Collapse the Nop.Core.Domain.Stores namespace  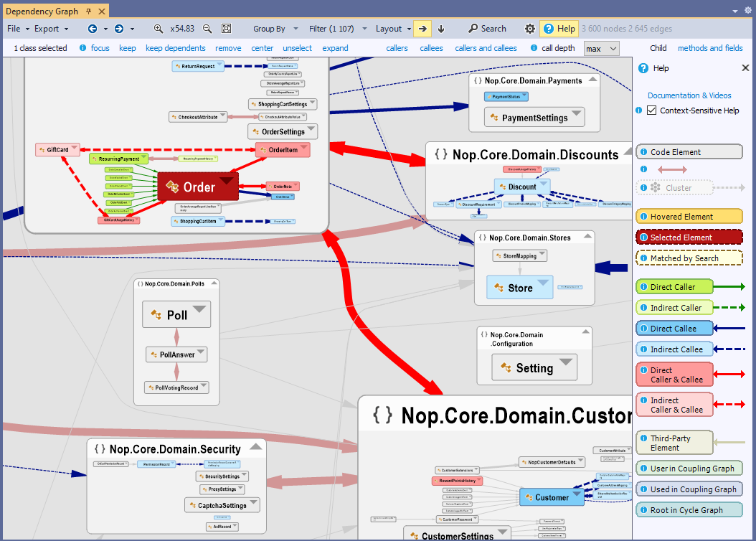tap(587, 236)
